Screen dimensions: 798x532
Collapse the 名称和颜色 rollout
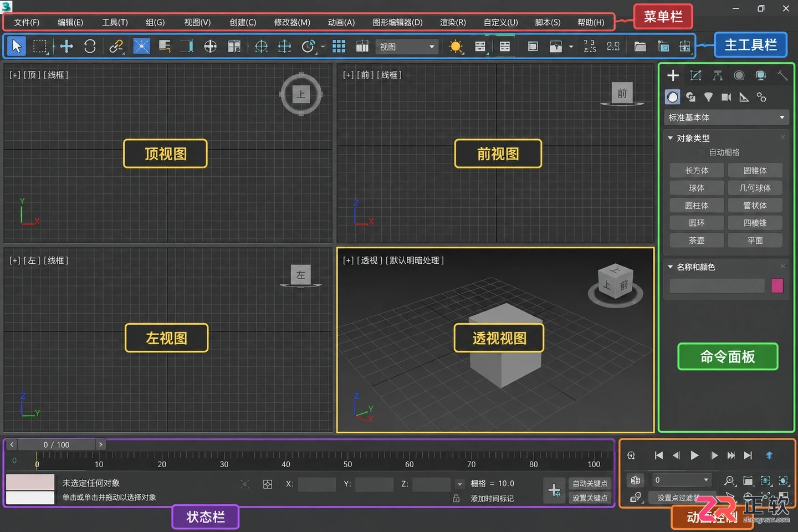(671, 267)
